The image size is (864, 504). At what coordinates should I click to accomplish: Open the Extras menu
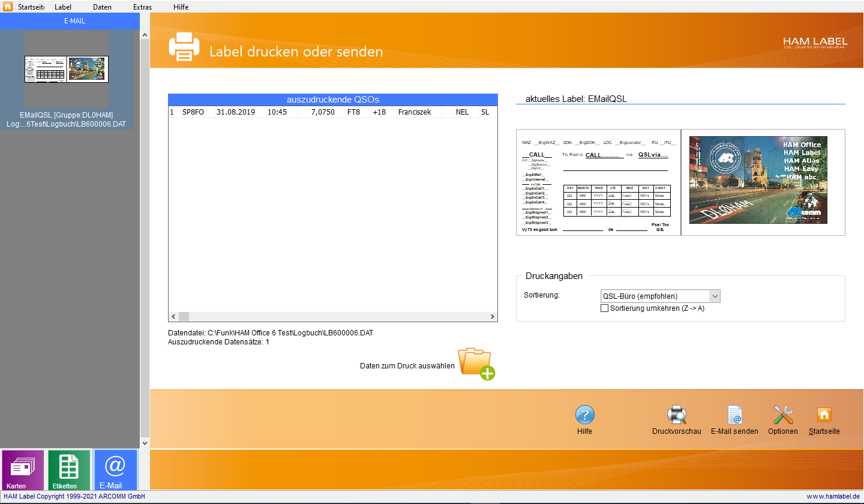pos(142,7)
